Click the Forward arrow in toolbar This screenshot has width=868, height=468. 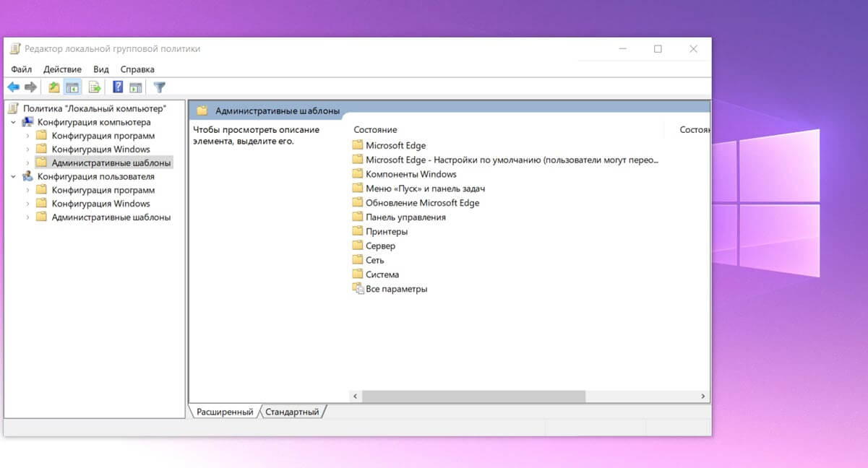coord(30,87)
